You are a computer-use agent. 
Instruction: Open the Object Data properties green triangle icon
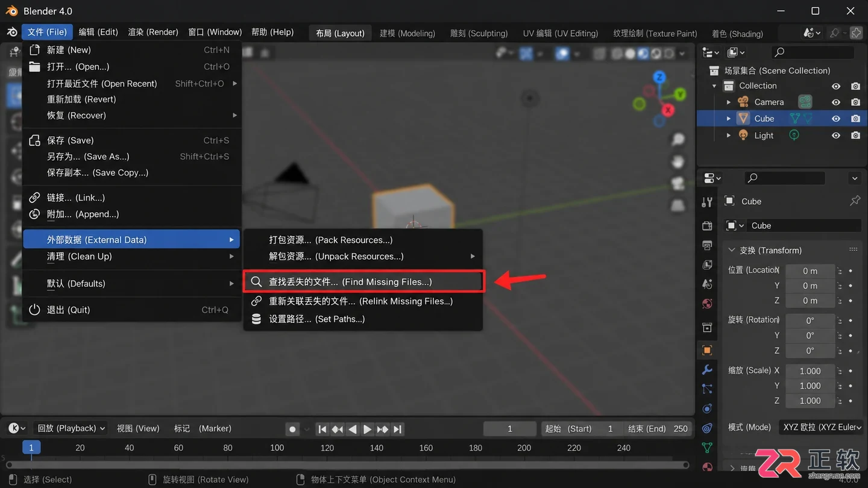click(x=708, y=448)
